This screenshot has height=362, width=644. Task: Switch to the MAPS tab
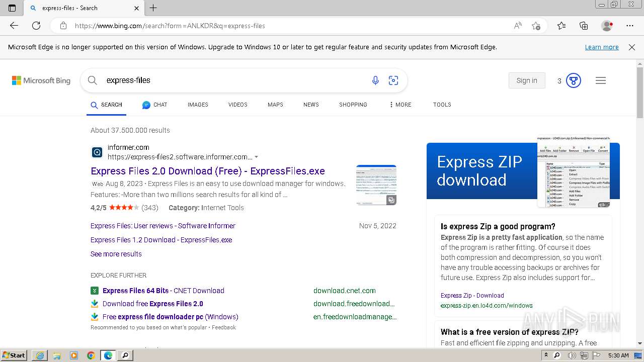(275, 105)
